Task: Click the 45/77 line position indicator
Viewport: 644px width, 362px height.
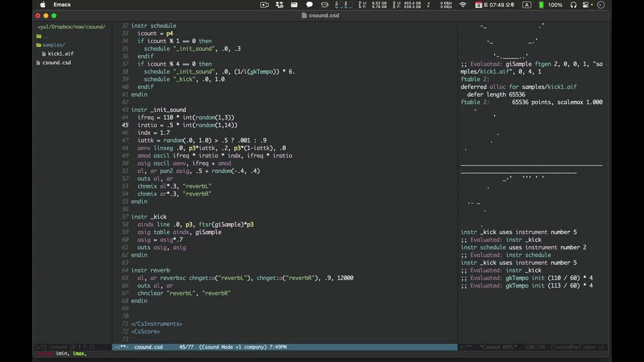Action: (x=187, y=347)
